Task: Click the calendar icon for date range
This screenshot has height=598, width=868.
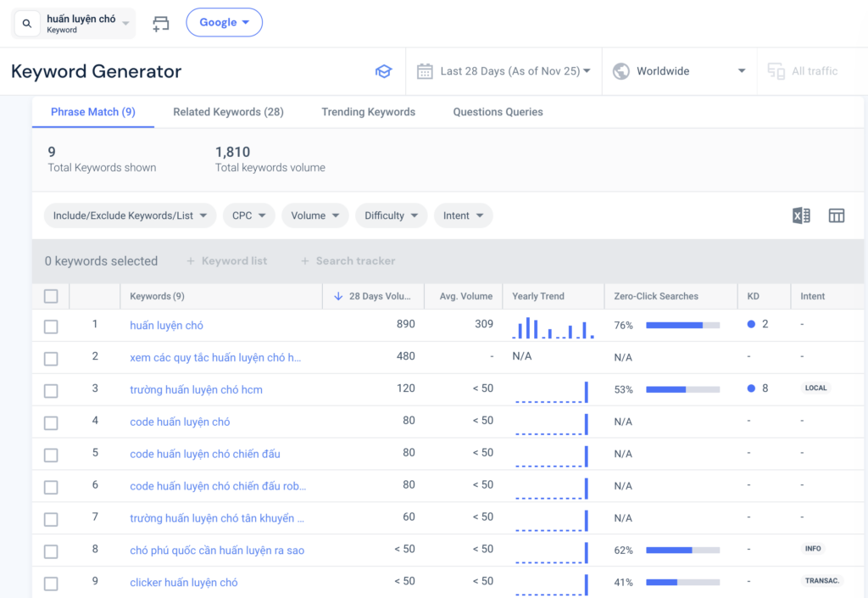Action: coord(425,70)
